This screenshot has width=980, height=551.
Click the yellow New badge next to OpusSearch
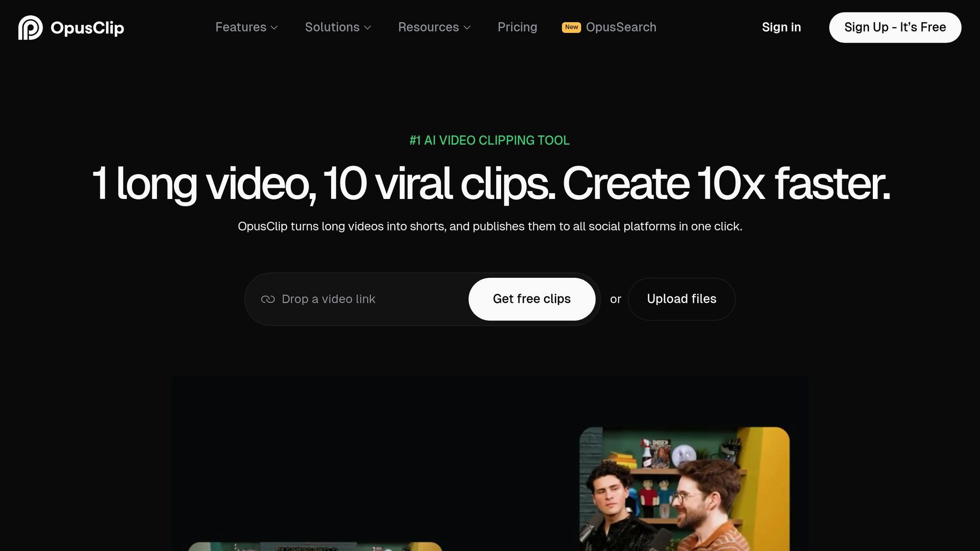(571, 27)
